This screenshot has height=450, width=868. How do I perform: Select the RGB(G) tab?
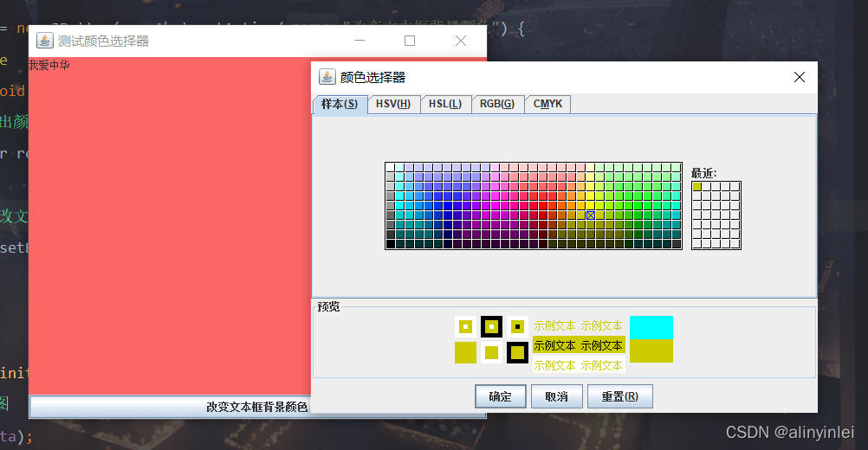pos(497,104)
